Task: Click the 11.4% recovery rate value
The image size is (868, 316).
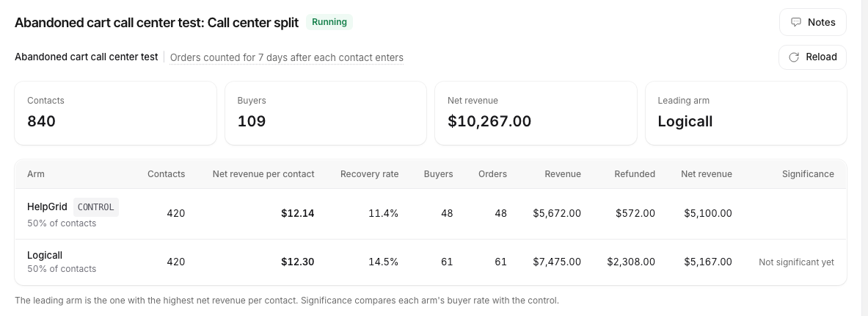Action: (384, 213)
